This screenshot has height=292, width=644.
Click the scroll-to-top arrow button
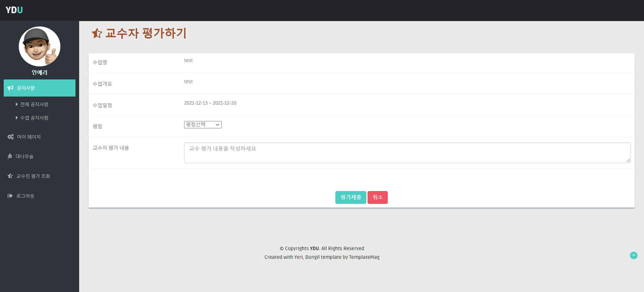click(634, 255)
